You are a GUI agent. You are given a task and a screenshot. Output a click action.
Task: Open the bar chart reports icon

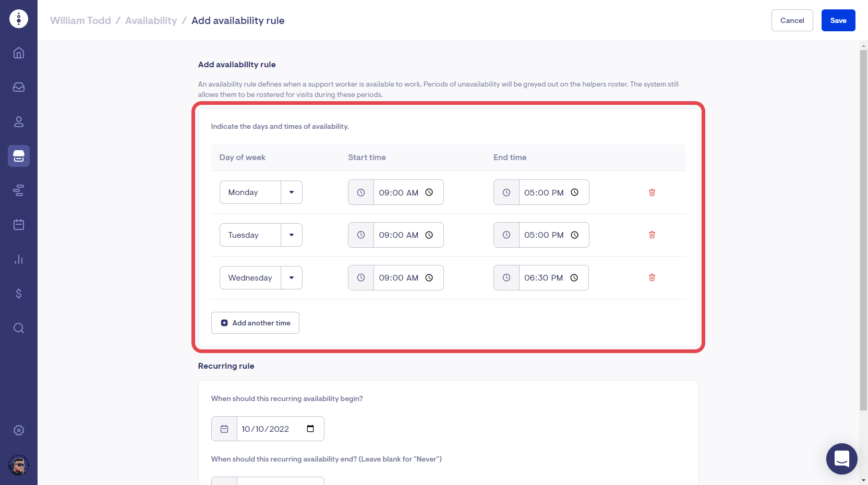[19, 259]
